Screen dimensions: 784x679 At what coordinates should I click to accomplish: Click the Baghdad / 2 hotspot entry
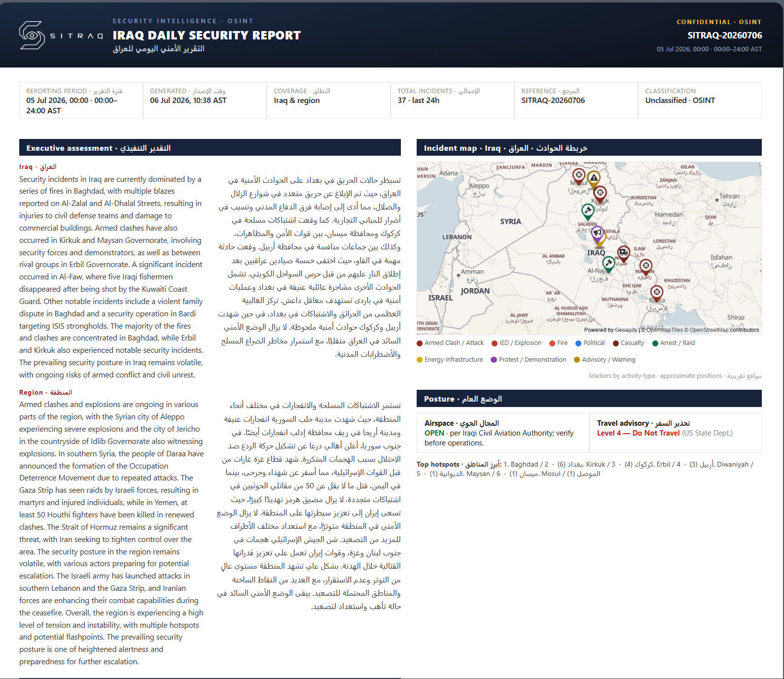point(529,464)
